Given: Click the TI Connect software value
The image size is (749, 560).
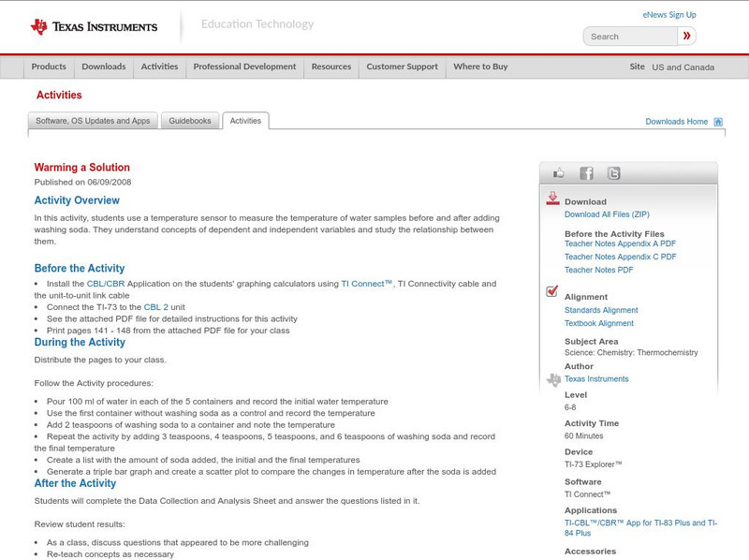Looking at the screenshot, I should [x=588, y=494].
